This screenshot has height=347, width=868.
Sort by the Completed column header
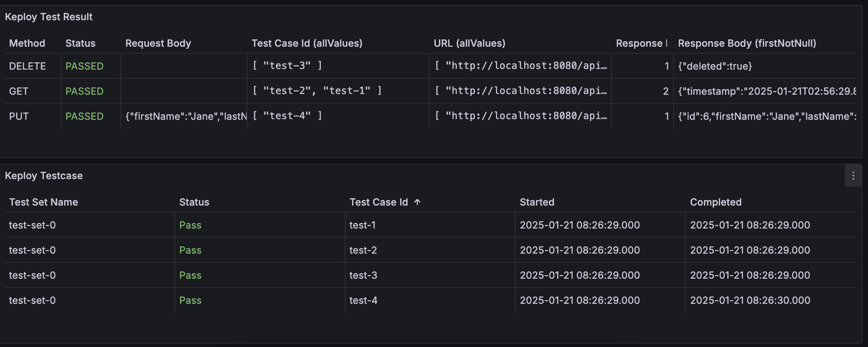click(x=716, y=202)
